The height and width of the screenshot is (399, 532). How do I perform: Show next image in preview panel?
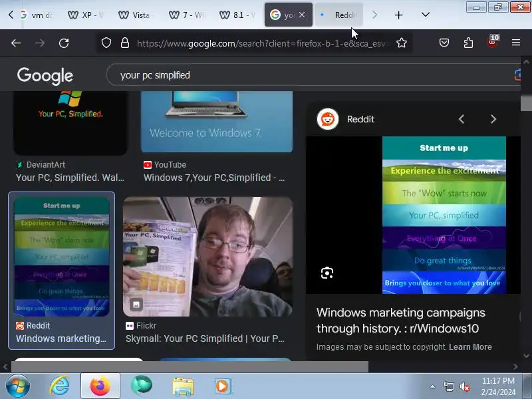click(493, 119)
